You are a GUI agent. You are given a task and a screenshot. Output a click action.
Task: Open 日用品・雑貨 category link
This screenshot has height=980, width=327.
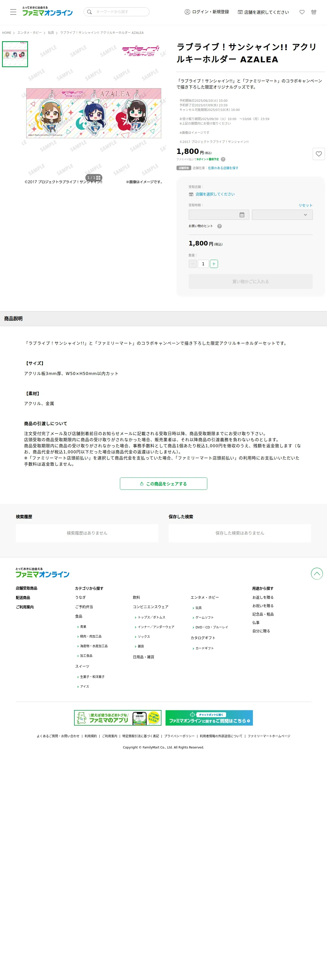click(144, 657)
